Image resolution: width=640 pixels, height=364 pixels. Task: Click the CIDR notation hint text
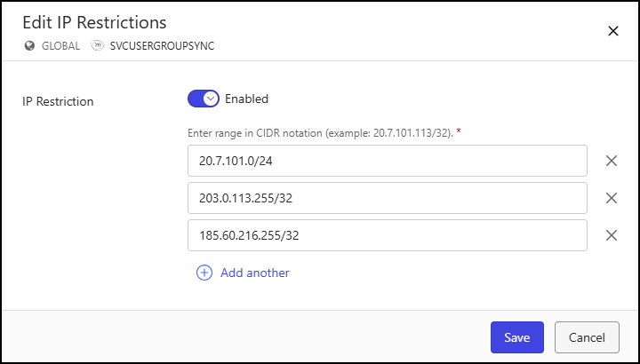point(320,133)
